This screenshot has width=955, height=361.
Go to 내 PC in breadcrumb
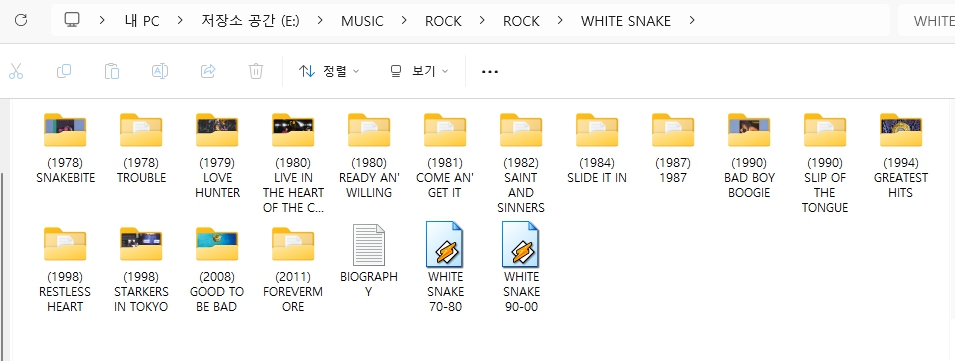(141, 21)
